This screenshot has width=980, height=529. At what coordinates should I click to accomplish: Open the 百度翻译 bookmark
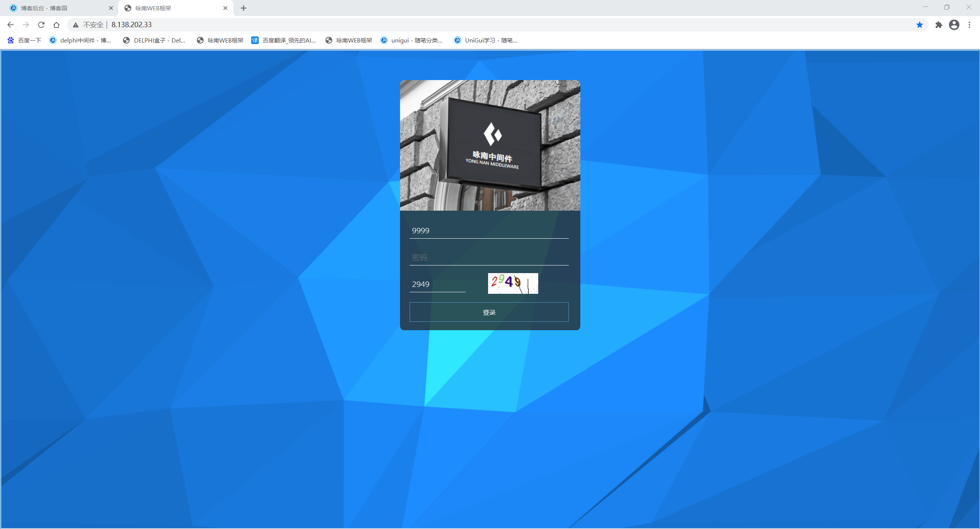pos(284,40)
